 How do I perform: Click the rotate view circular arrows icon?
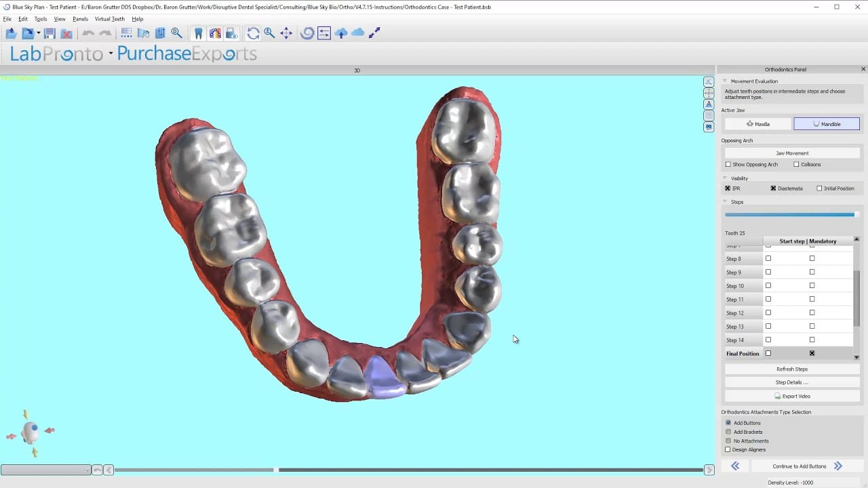coord(253,33)
